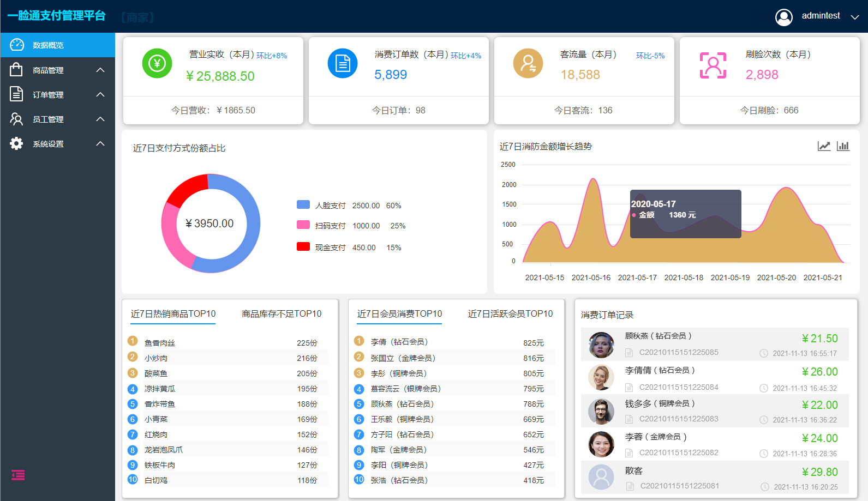Click the 慕容流云 (银牌会员) member row
Image resolution: width=868 pixels, height=501 pixels.
(x=454, y=388)
